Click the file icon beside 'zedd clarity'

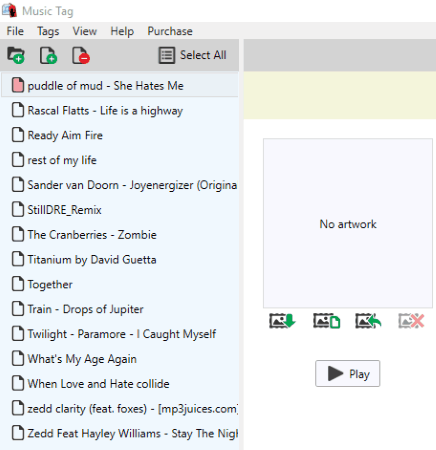pos(18,408)
